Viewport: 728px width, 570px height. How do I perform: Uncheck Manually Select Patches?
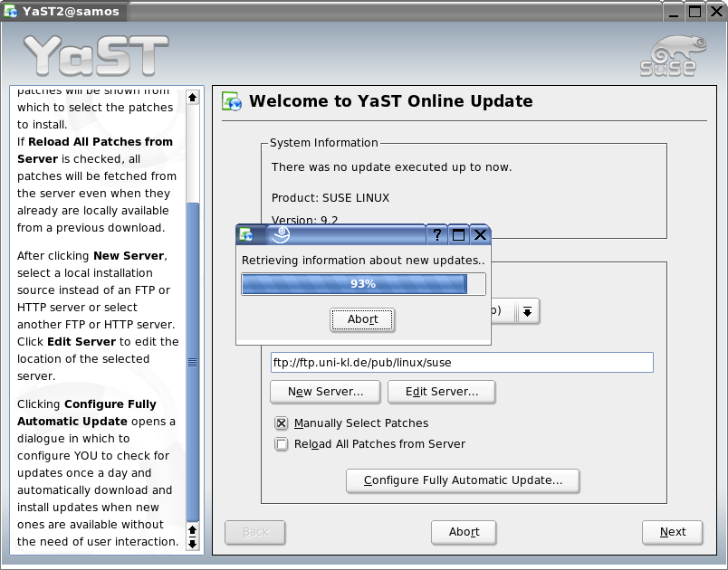(x=281, y=423)
